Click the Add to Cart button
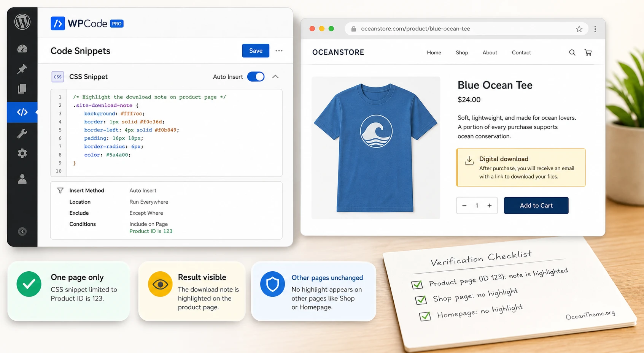 click(x=536, y=206)
